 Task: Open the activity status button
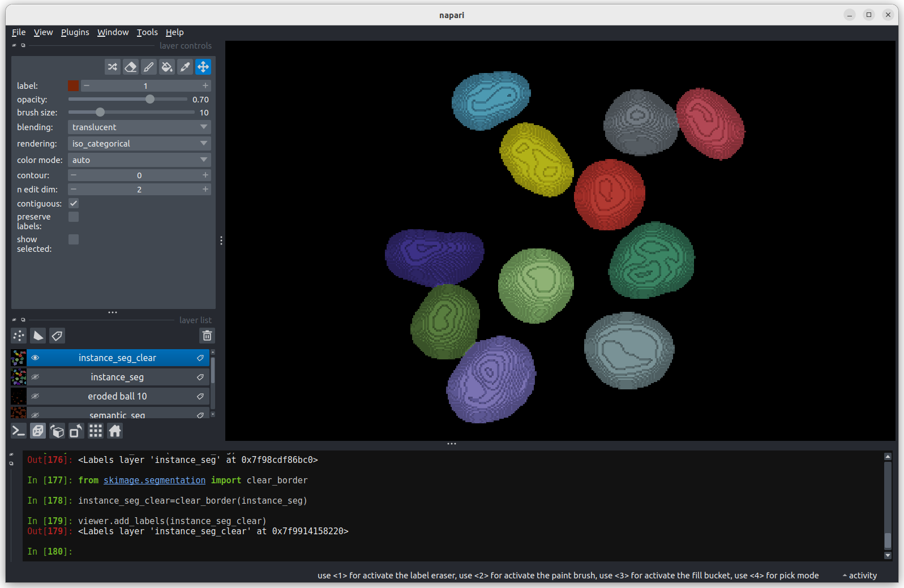pos(860,576)
